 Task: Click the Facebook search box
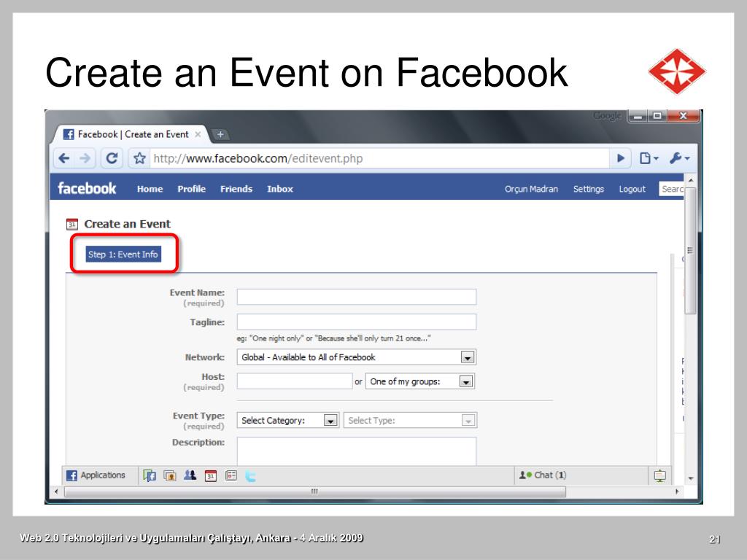click(671, 189)
